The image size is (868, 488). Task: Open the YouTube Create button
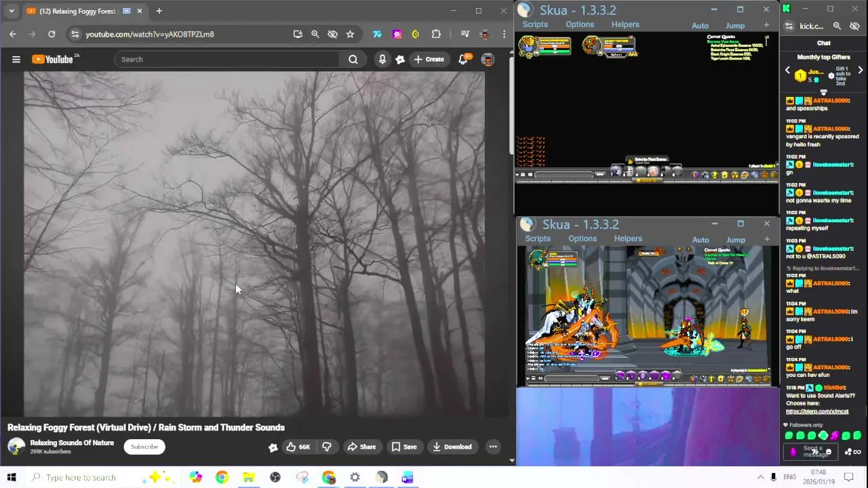point(429,59)
